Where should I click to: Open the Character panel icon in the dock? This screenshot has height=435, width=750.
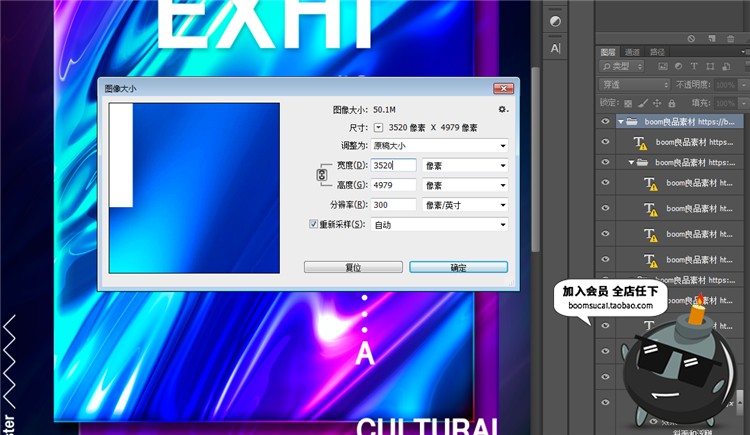pos(555,48)
